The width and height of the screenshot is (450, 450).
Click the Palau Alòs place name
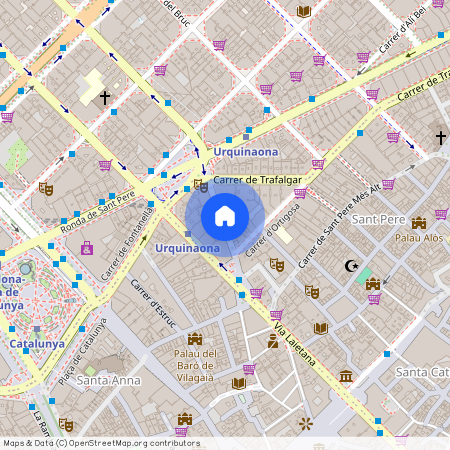pyautogui.click(x=419, y=238)
